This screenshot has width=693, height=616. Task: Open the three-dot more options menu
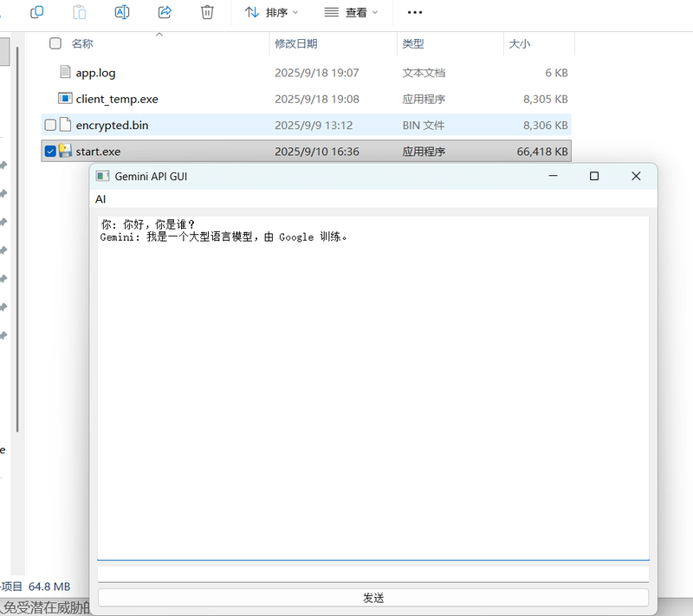[415, 12]
